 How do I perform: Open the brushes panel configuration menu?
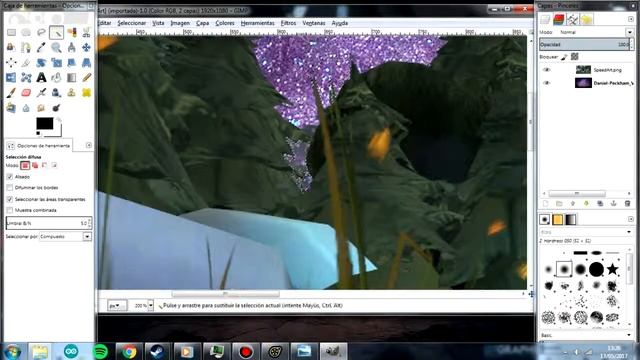pyautogui.click(x=631, y=219)
